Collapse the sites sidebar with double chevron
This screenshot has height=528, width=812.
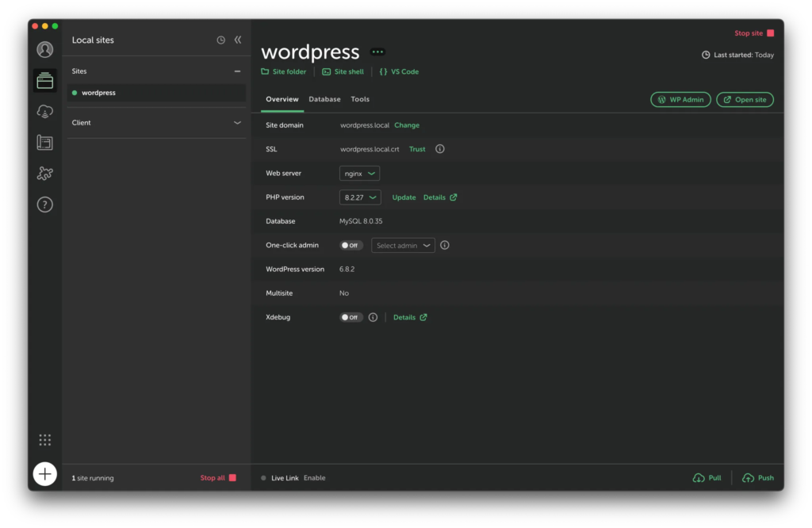tap(238, 40)
